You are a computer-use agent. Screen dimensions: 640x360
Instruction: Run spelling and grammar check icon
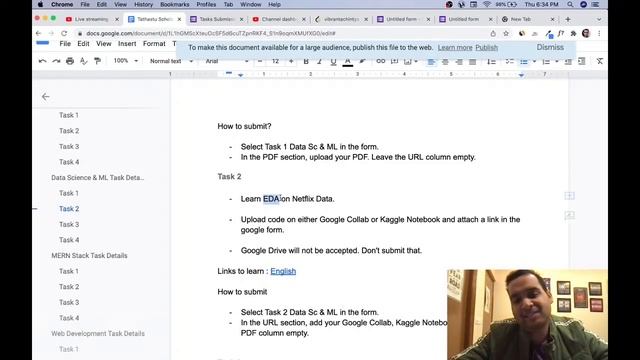(x=84, y=61)
